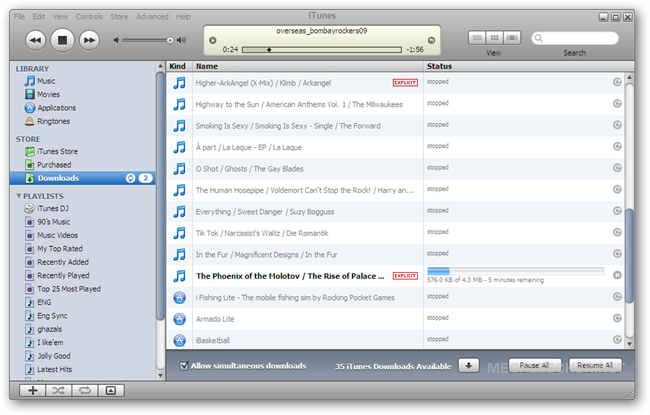Open the Movies library
This screenshot has height=415, width=650.
click(49, 94)
